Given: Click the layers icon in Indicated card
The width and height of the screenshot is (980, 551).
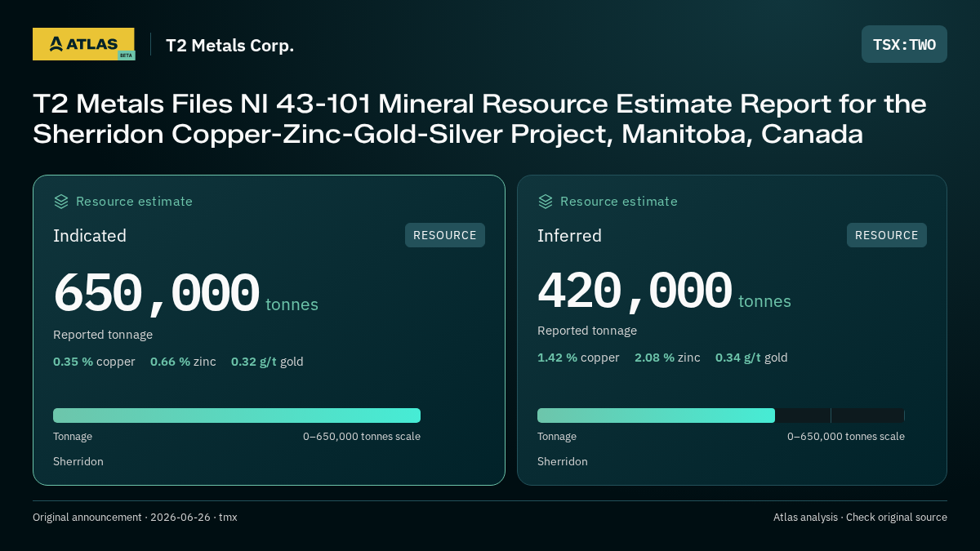Looking at the screenshot, I should (61, 202).
